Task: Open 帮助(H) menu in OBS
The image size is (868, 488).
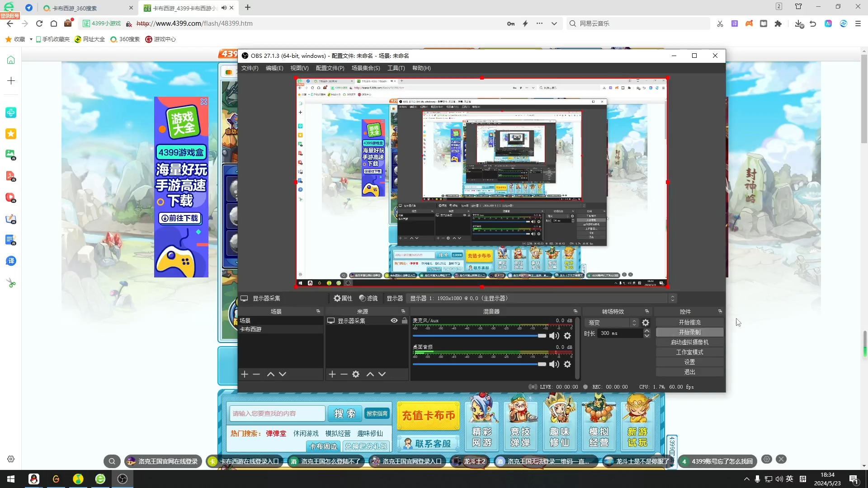Action: click(421, 68)
